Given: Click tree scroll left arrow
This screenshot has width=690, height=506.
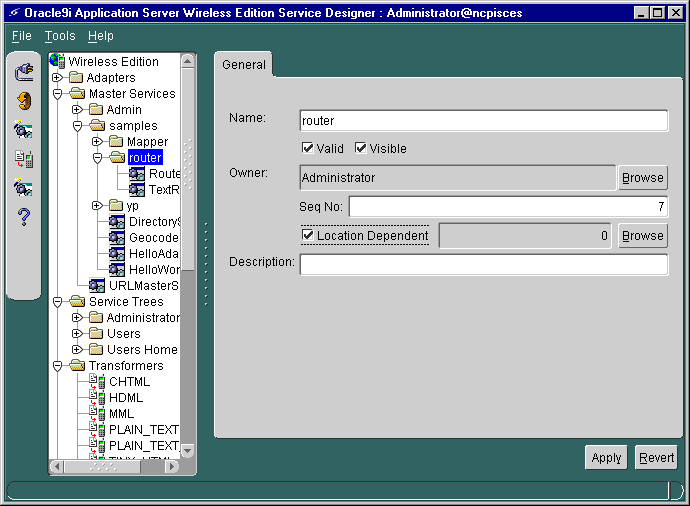Looking at the screenshot, I should (x=57, y=466).
